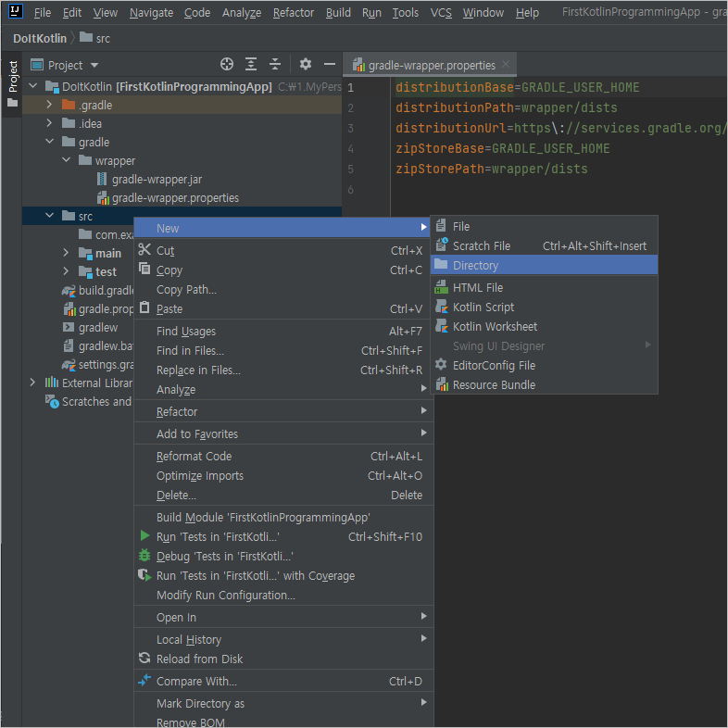This screenshot has height=728, width=728.
Task: Click the HTML File icon
Action: pos(441,286)
